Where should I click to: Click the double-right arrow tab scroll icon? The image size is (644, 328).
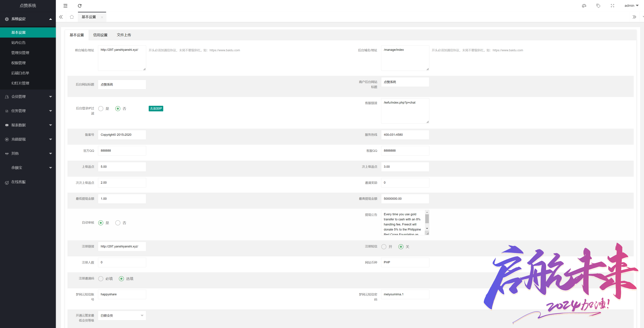[x=634, y=17]
